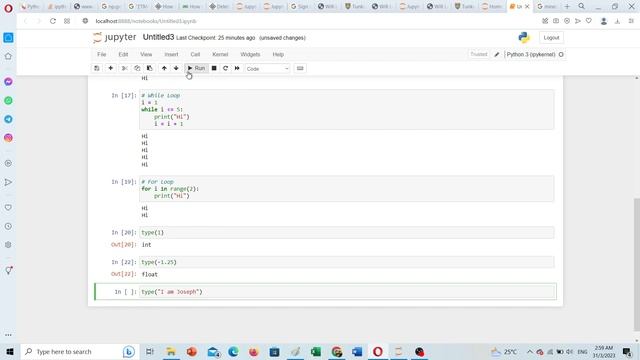Insert cell below with the plus icon
640x360 pixels.
coord(111,69)
